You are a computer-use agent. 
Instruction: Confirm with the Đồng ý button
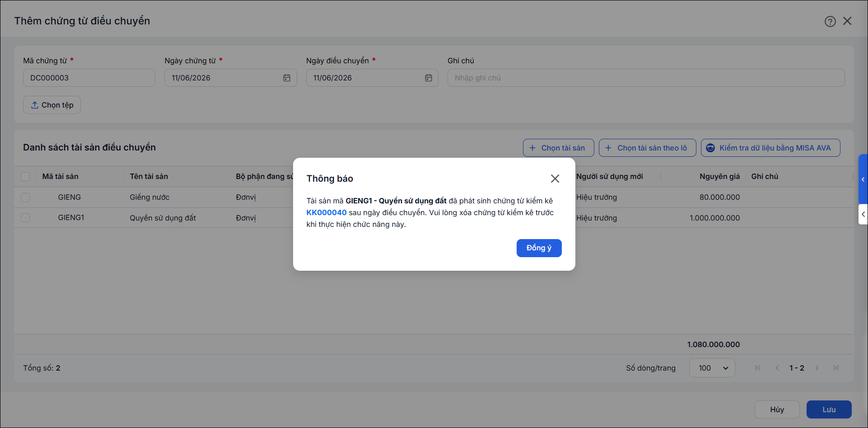[539, 248]
